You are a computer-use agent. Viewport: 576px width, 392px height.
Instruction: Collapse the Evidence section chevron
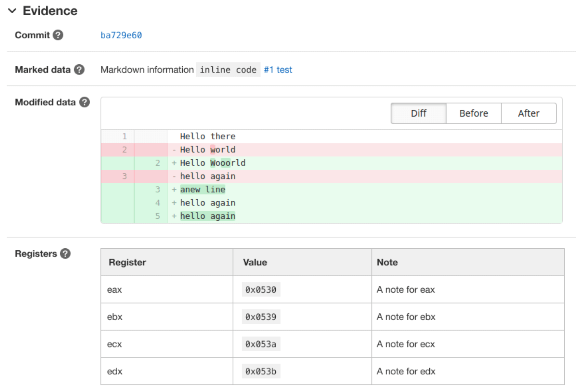point(12,11)
